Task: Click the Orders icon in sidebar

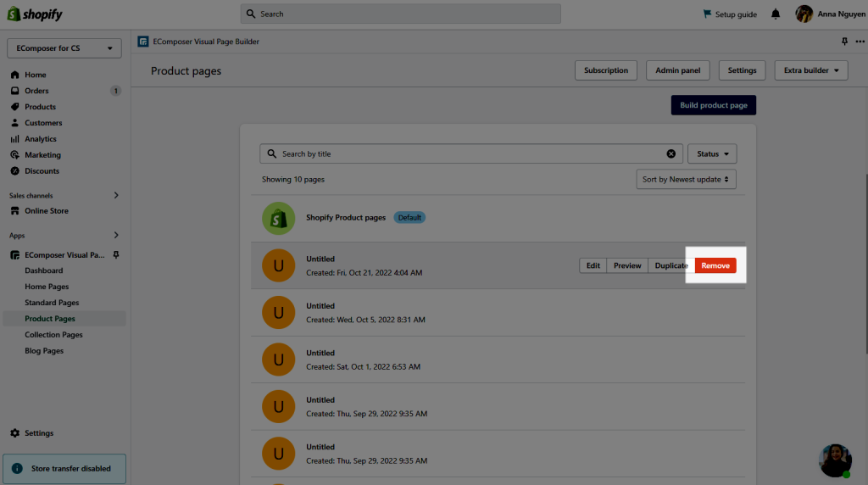Action: click(15, 91)
